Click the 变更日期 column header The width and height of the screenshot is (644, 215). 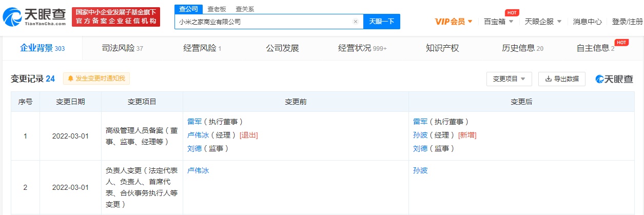tap(70, 102)
